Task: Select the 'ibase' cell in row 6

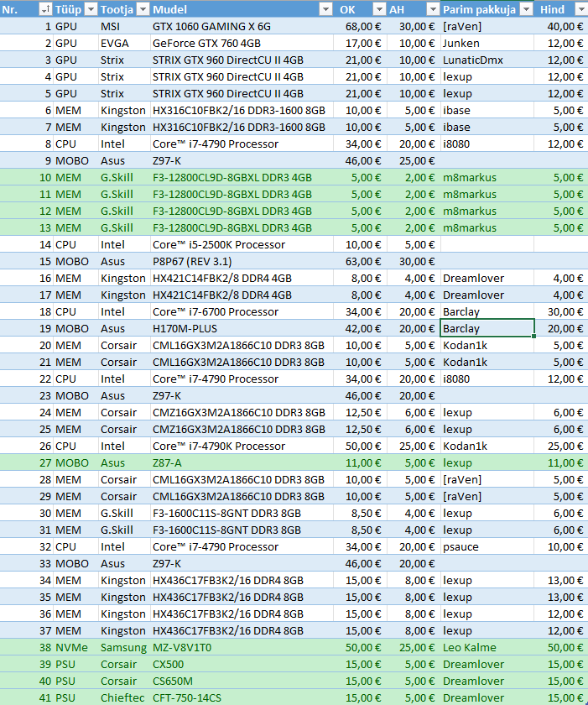Action: point(487,111)
